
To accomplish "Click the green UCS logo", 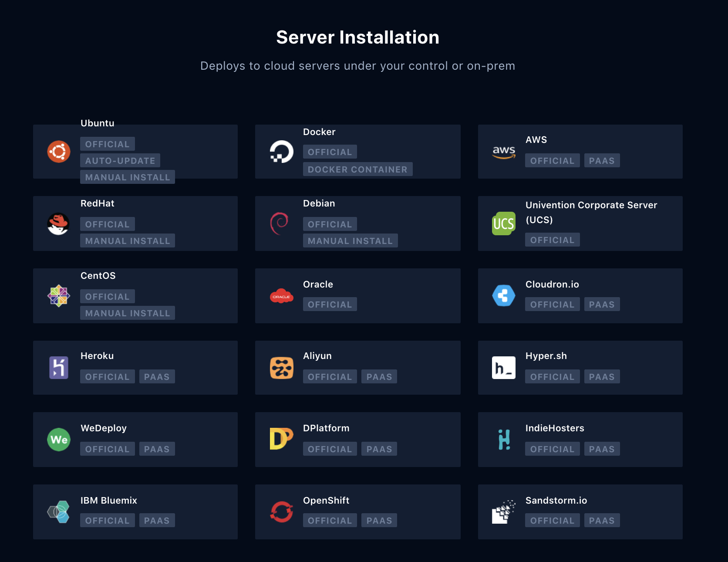I will [x=504, y=223].
